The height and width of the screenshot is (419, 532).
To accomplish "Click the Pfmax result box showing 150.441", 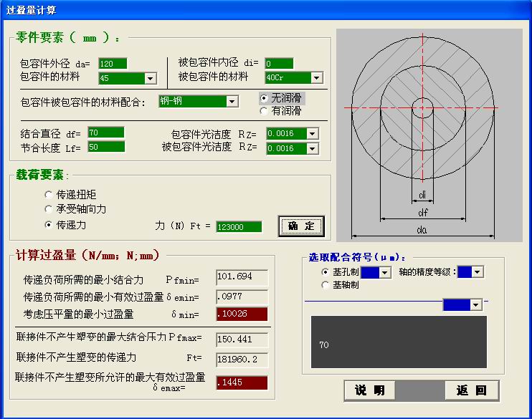I will tap(242, 339).
